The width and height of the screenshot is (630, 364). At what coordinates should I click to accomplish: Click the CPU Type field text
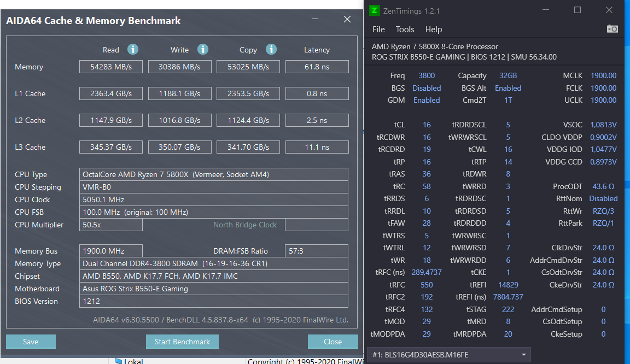(214, 174)
